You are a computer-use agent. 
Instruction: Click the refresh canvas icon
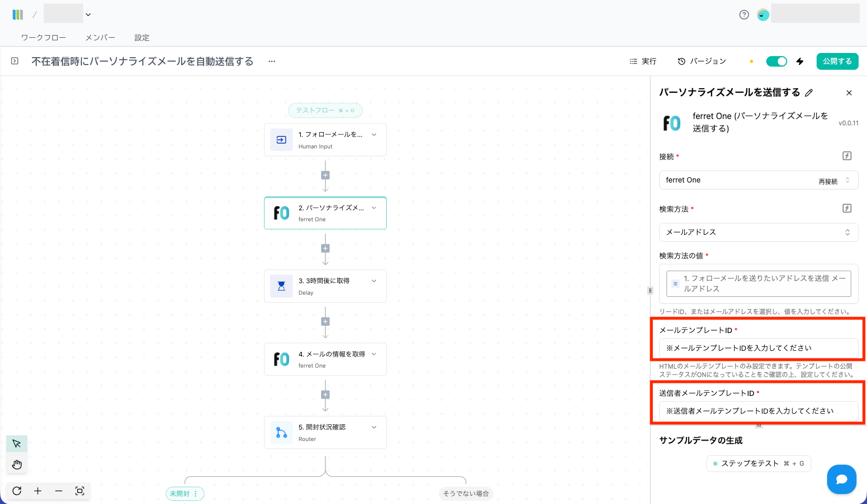[x=17, y=491]
